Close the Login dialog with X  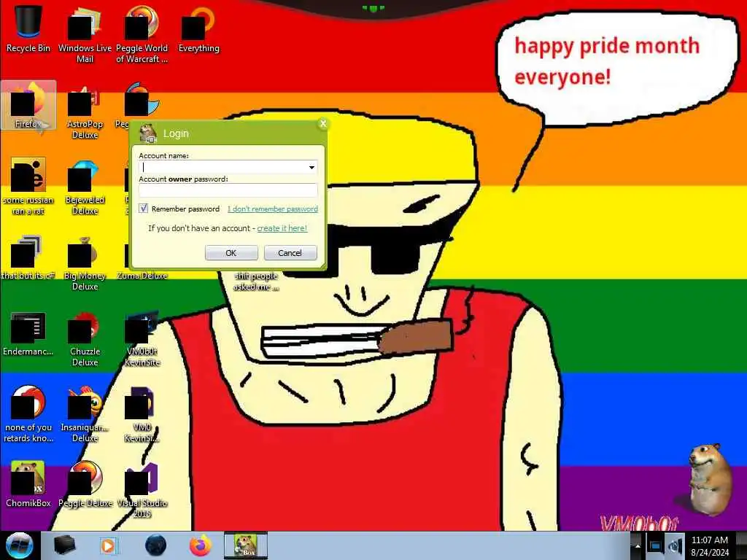point(323,124)
